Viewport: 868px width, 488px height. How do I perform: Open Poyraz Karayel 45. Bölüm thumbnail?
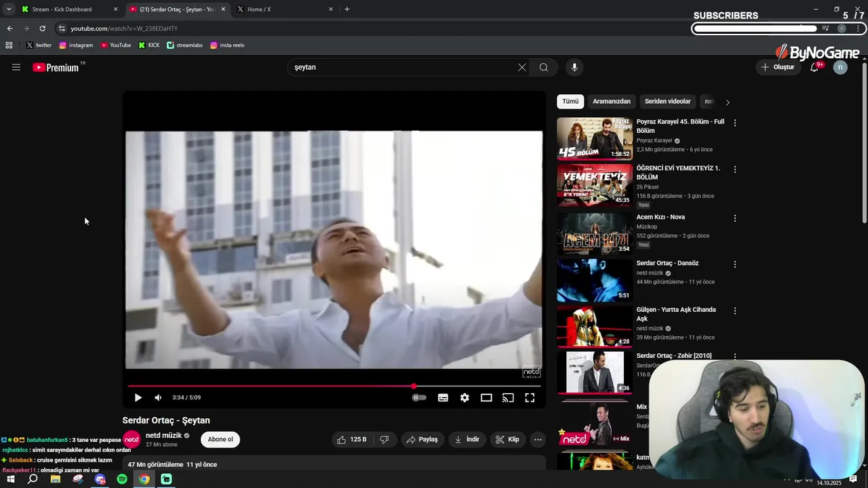click(x=595, y=139)
